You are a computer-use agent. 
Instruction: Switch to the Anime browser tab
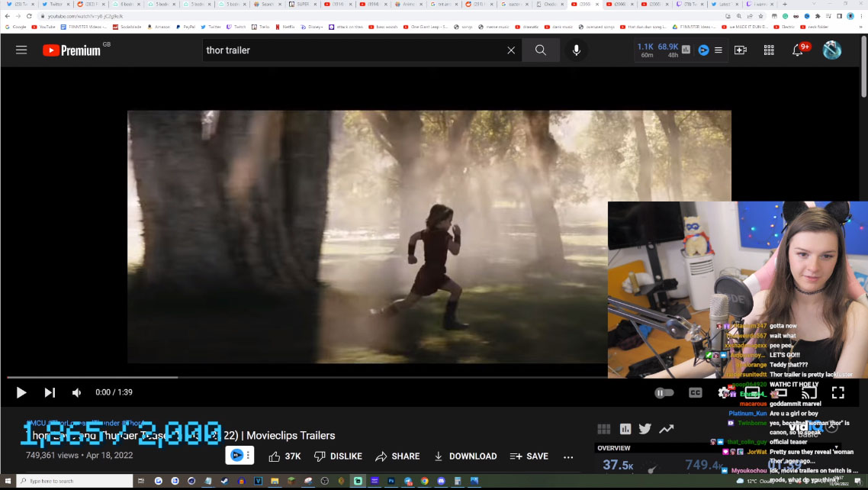click(x=409, y=5)
